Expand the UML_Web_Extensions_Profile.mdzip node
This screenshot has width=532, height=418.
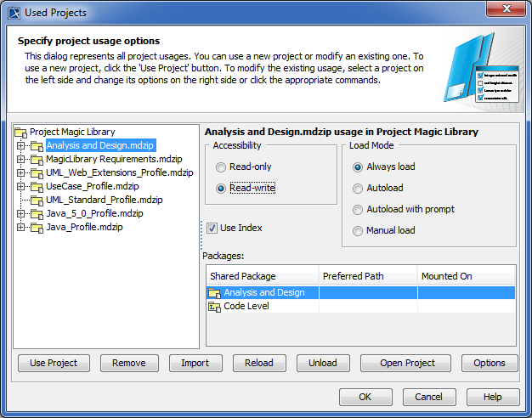pyautogui.click(x=20, y=172)
